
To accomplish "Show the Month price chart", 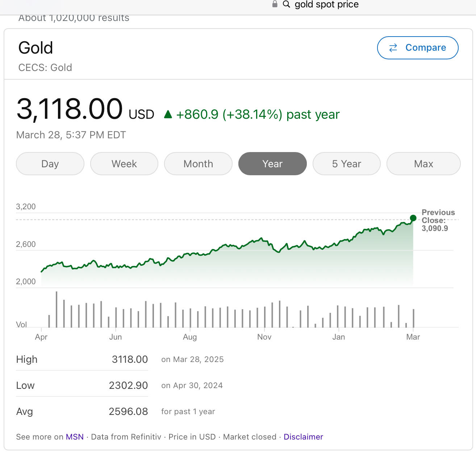I will 198,164.
